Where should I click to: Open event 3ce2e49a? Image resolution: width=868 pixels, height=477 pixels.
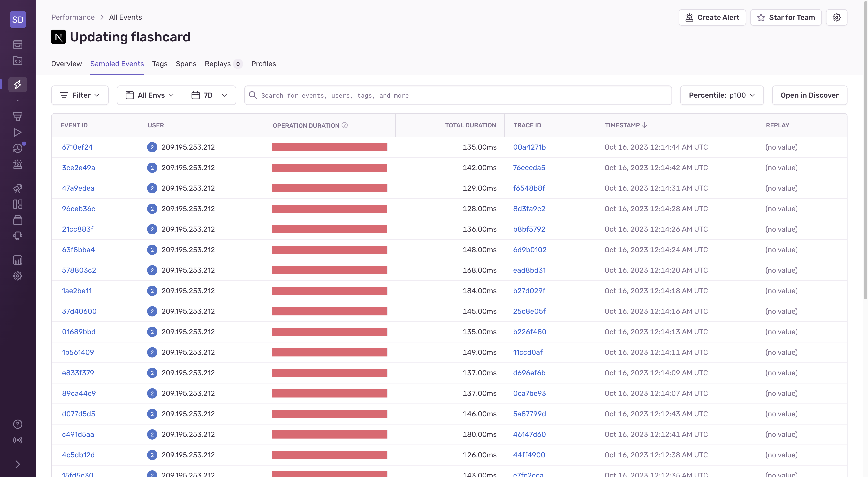[78, 168]
